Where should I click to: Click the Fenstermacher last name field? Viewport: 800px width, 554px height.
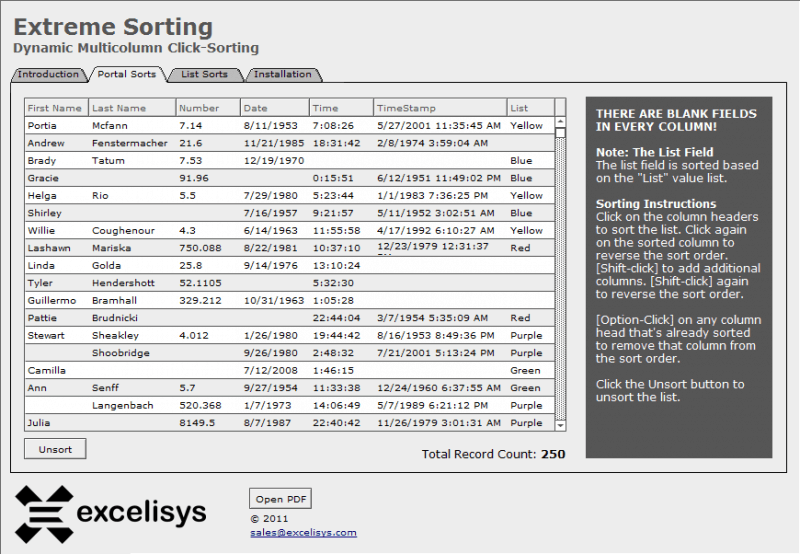pyautogui.click(x=132, y=143)
